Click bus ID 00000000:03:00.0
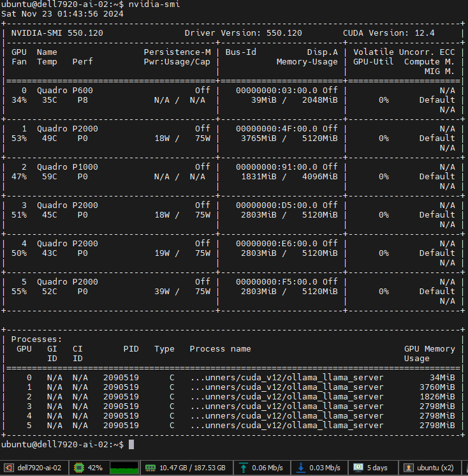 tap(277, 91)
